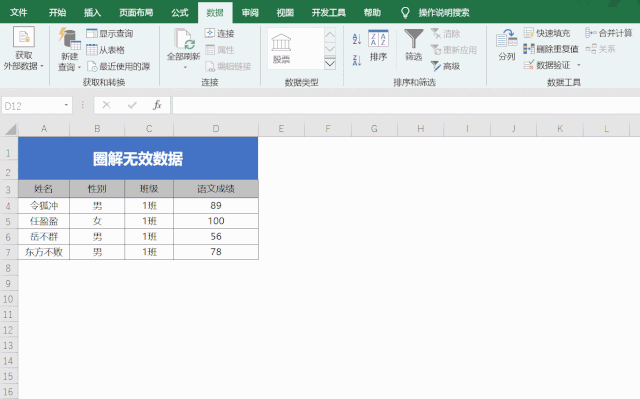Open the File (文件) tab

18,13
